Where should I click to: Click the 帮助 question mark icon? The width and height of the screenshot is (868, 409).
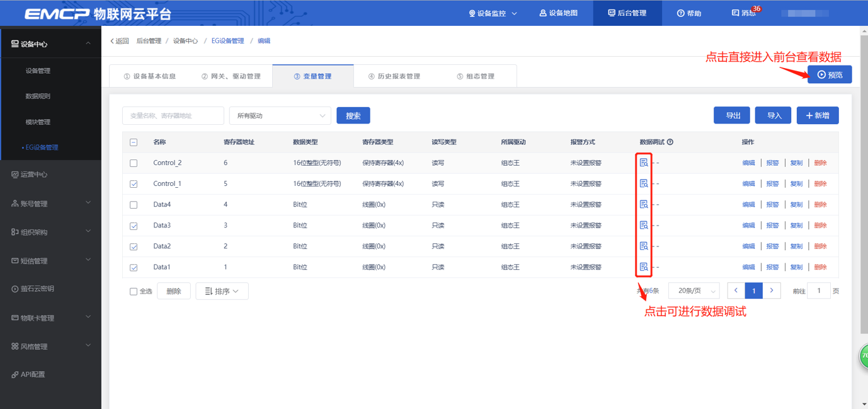[681, 13]
